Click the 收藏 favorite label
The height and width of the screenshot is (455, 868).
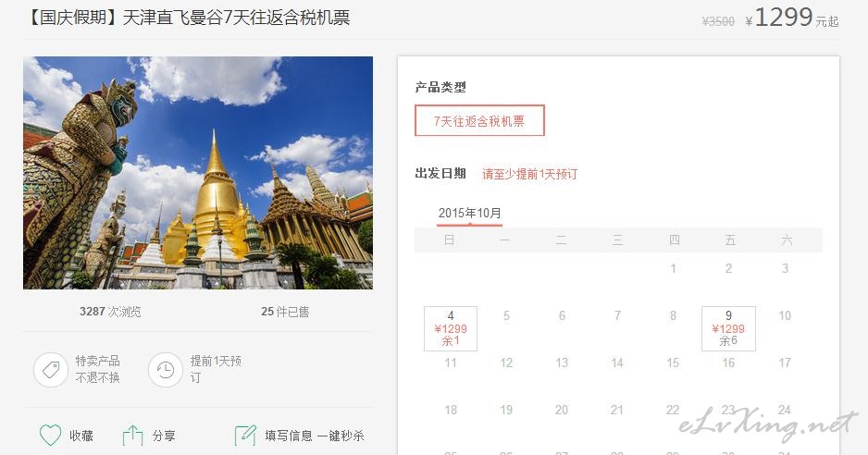(x=81, y=437)
